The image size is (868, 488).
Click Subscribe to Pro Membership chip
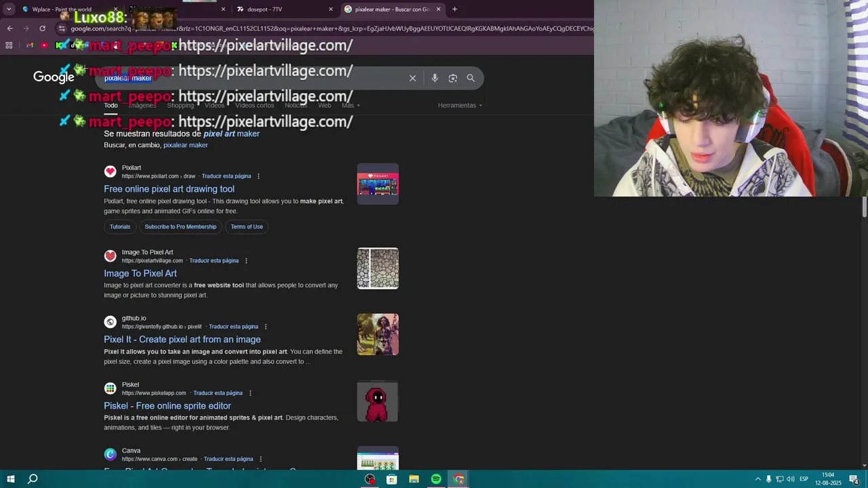tap(180, 227)
